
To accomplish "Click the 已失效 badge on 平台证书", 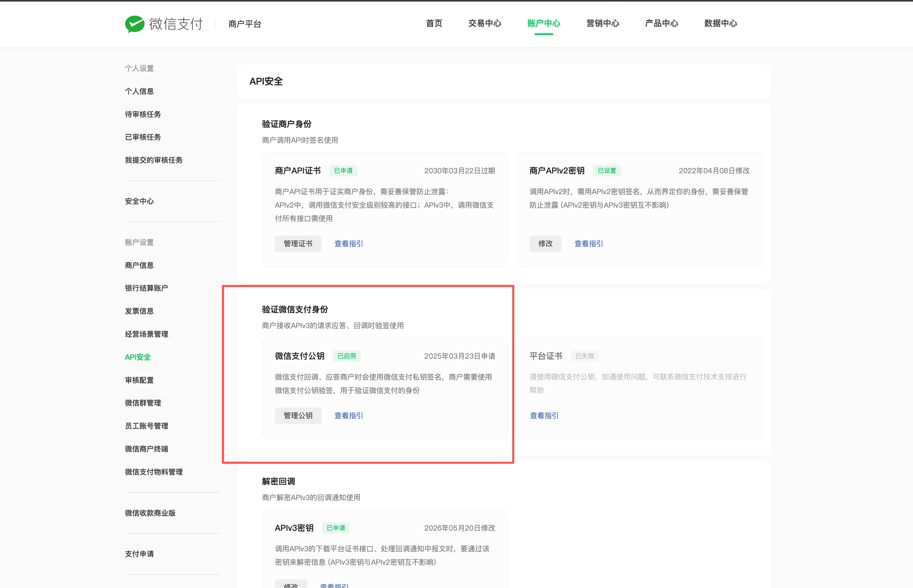I will [x=585, y=356].
